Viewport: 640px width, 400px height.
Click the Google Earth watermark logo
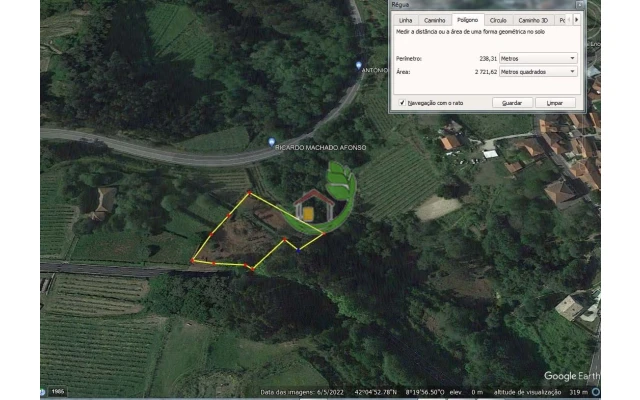point(572,376)
